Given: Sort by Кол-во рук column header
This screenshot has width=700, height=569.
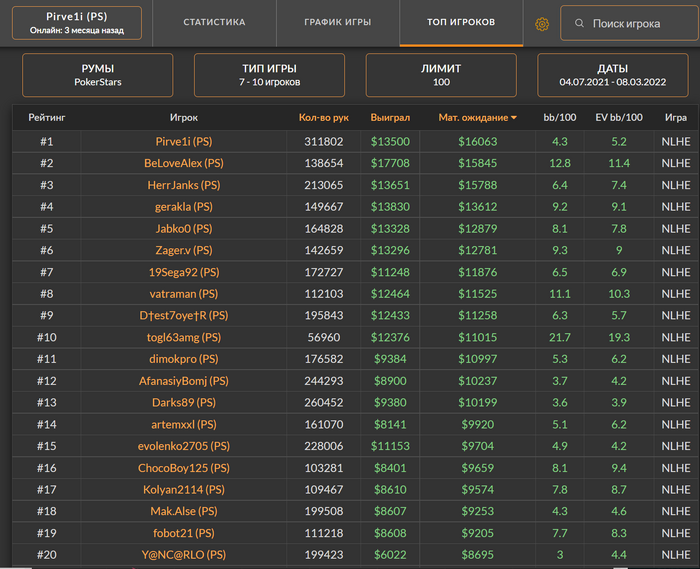Looking at the screenshot, I should 324,118.
